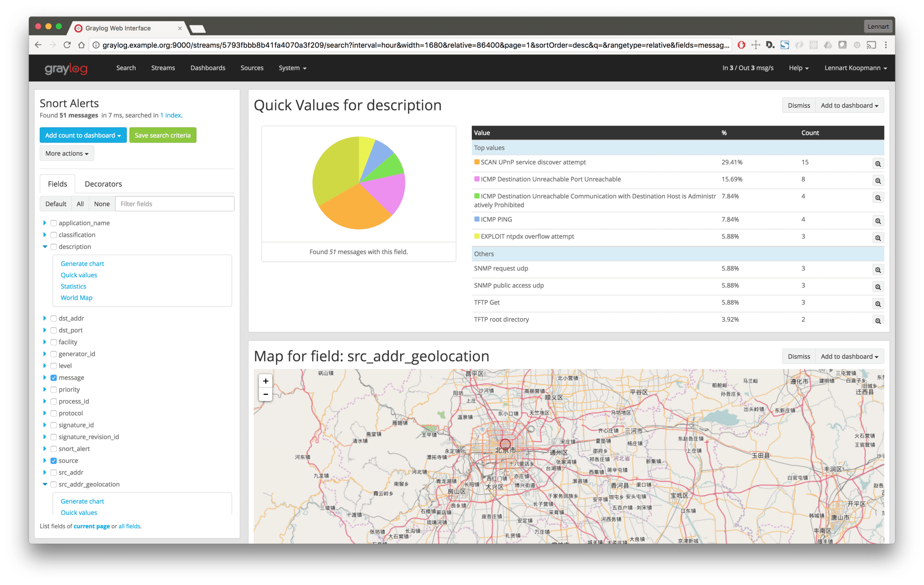
Task: Click Save search criteria button
Action: tap(162, 135)
